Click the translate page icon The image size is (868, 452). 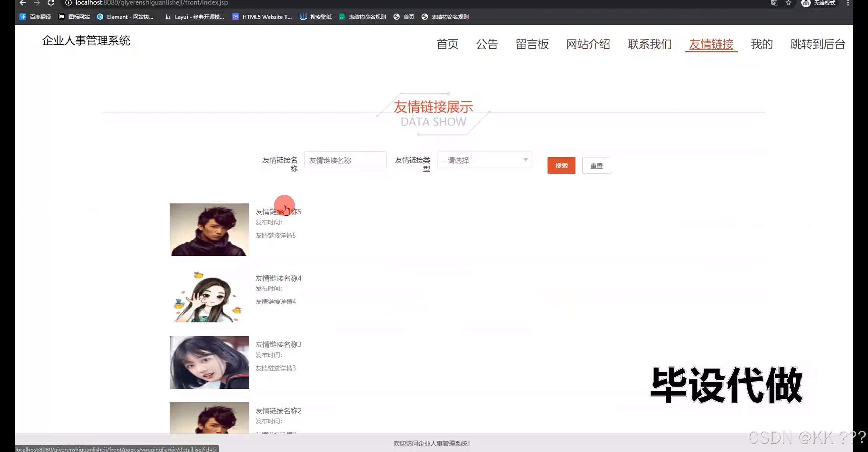(x=774, y=3)
